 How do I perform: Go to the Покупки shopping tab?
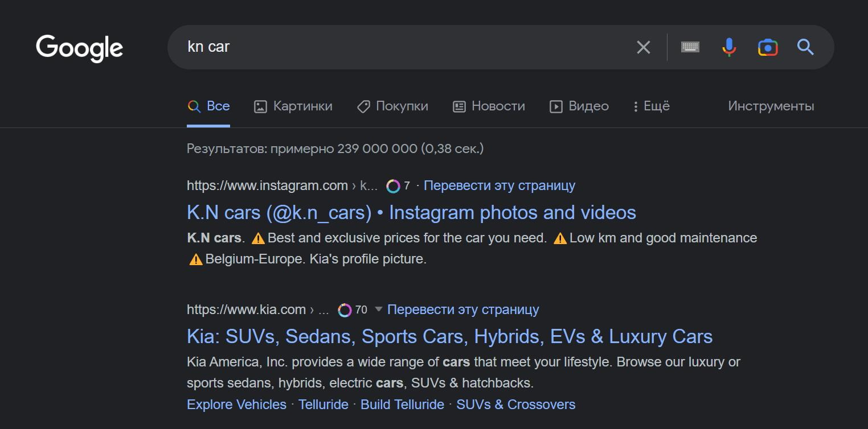392,106
